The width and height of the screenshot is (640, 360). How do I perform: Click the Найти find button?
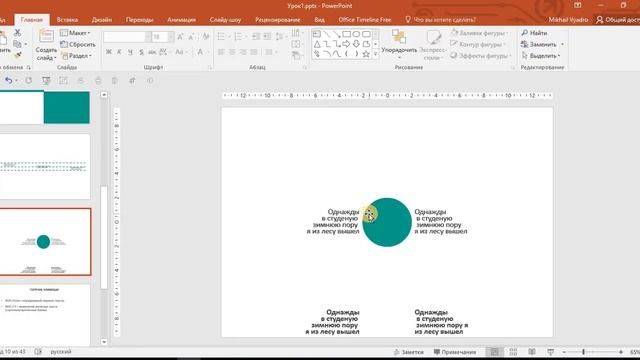pos(534,33)
